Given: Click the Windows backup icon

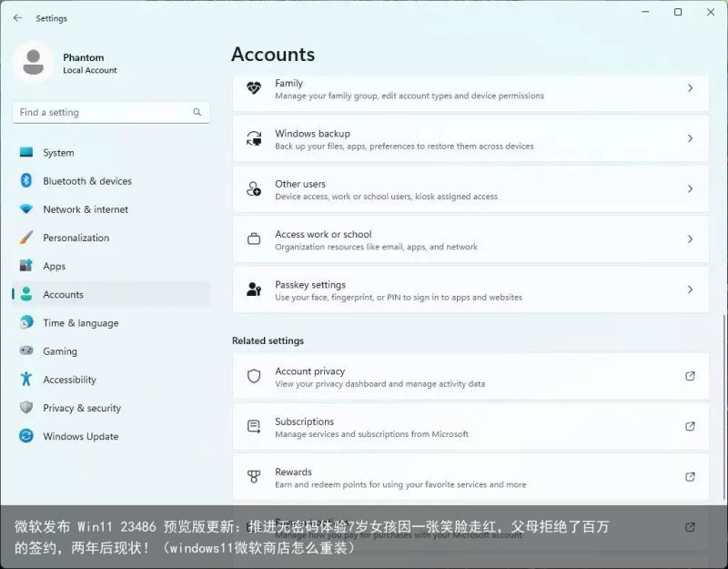Looking at the screenshot, I should pyautogui.click(x=254, y=138).
